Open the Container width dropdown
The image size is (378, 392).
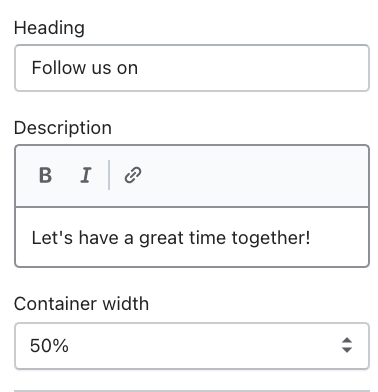[x=192, y=346]
